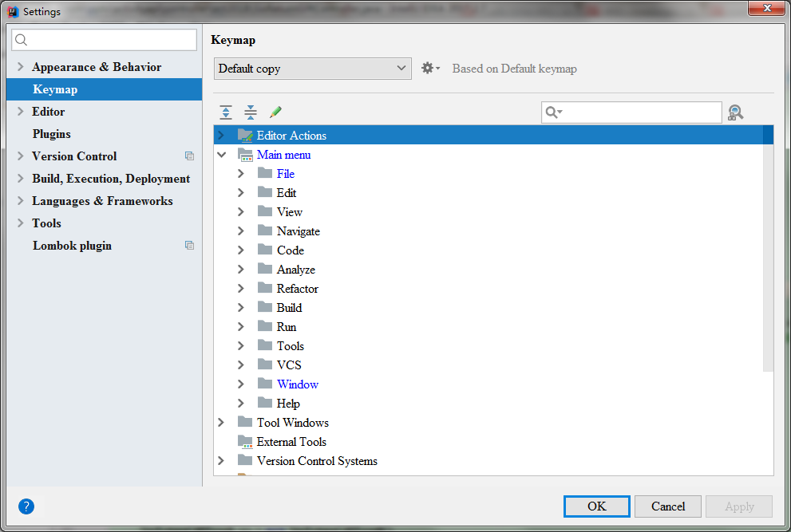Click the IntelliJ icon in Settings title bar

13,12
